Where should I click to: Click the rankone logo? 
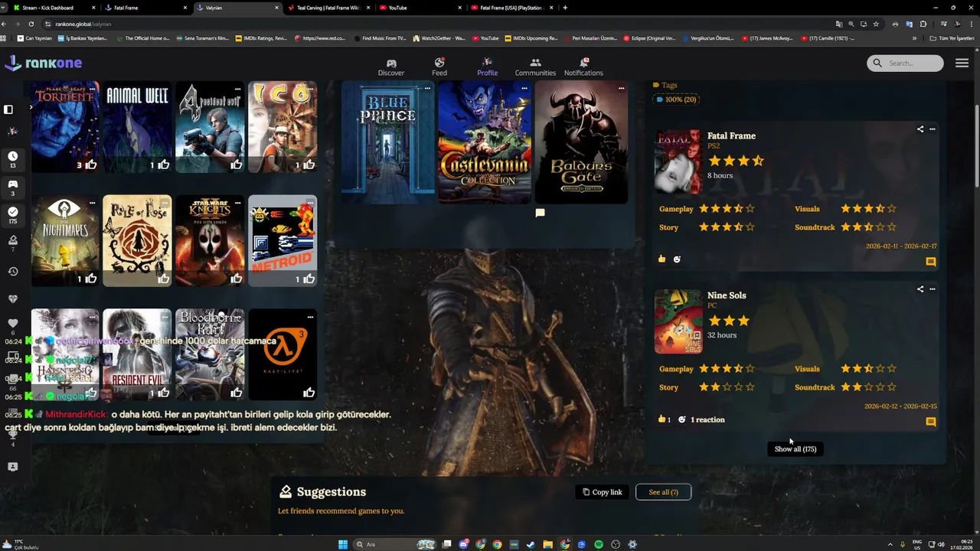point(43,63)
